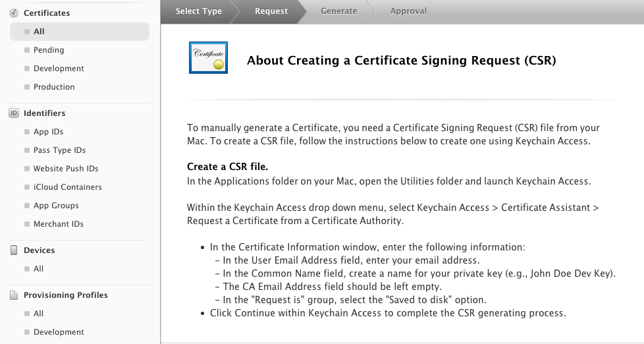The image size is (644, 344).
Task: Click the Certificates section seal icon
Action: pyautogui.click(x=14, y=13)
